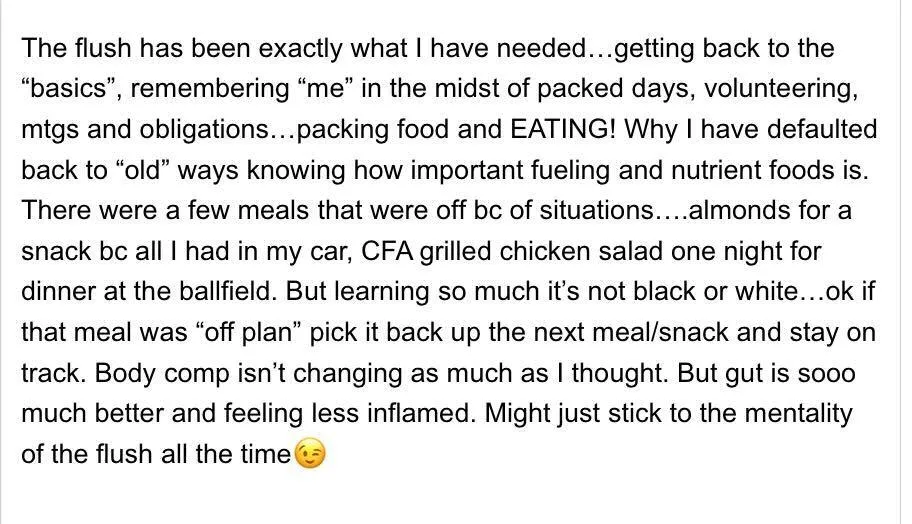Click the word nutrient
The image size is (912, 524).
715,170
